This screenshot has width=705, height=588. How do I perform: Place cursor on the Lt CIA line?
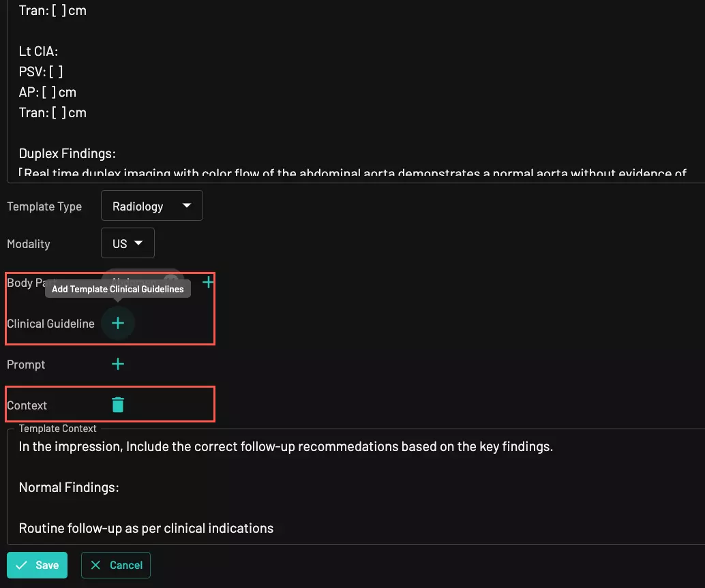[39, 51]
